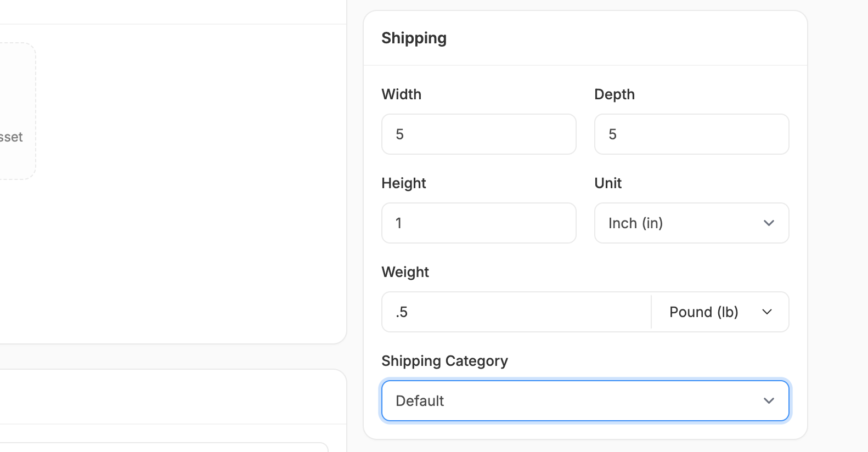
Task: Click the Height field label
Action: click(404, 183)
